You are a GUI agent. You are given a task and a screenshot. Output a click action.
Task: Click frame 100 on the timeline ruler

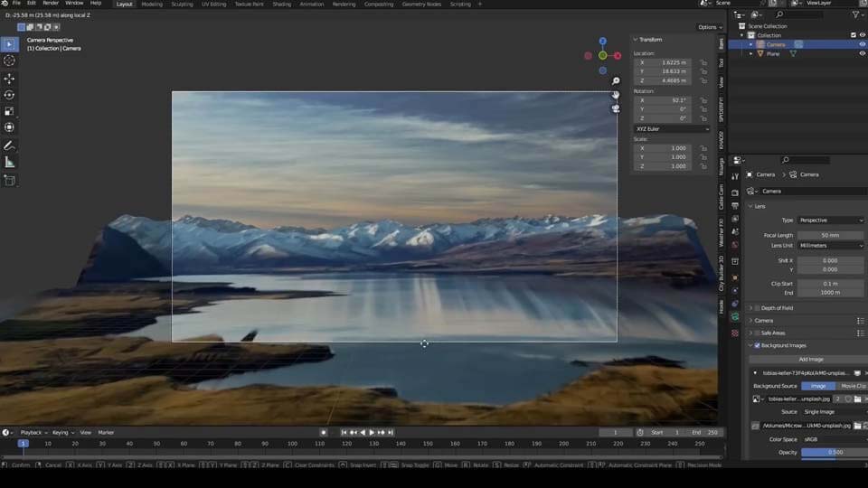[x=292, y=444]
